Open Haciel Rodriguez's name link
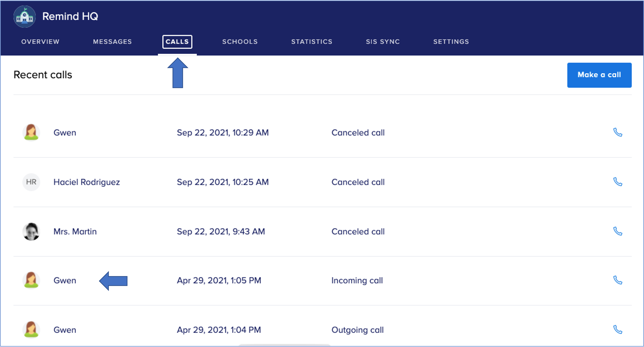 click(x=86, y=182)
